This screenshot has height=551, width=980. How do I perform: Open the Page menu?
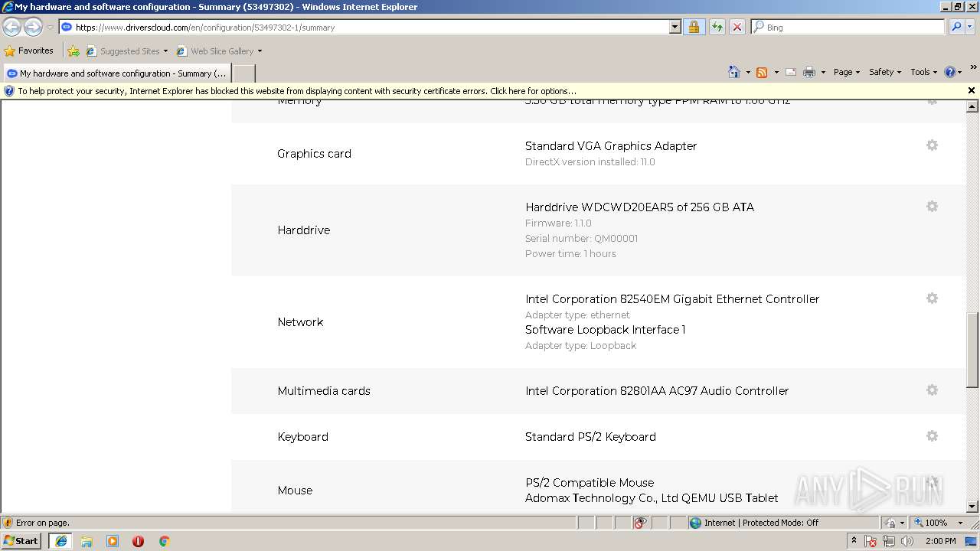tap(846, 72)
